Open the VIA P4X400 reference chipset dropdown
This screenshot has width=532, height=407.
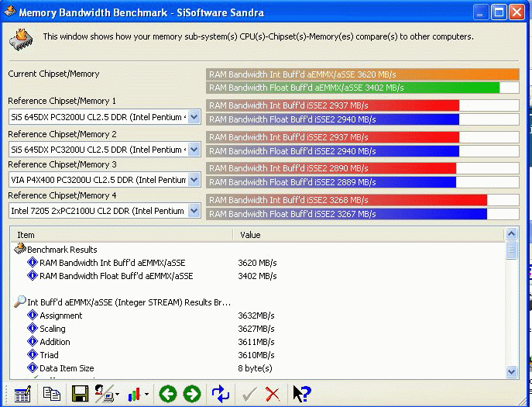194,180
